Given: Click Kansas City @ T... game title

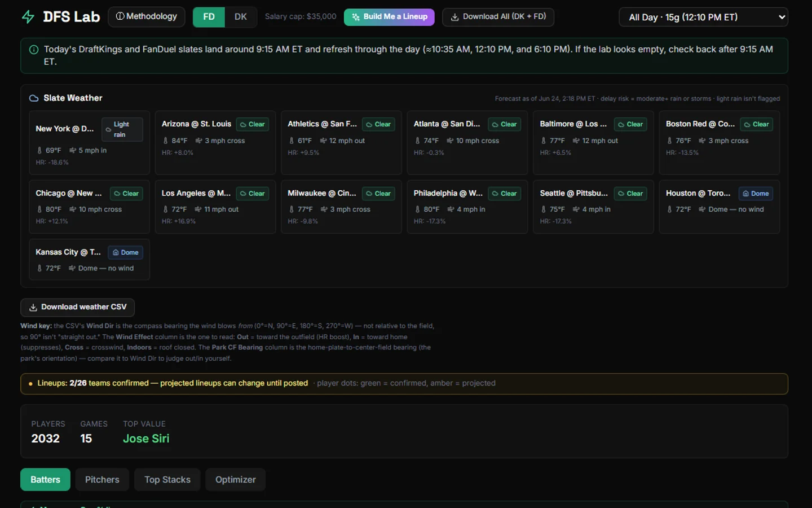Looking at the screenshot, I should [x=68, y=252].
